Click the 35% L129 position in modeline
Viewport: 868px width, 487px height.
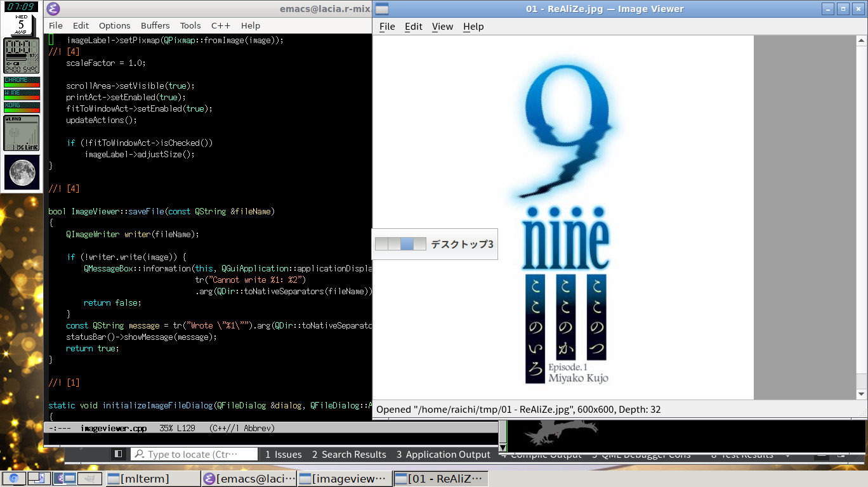coord(178,428)
